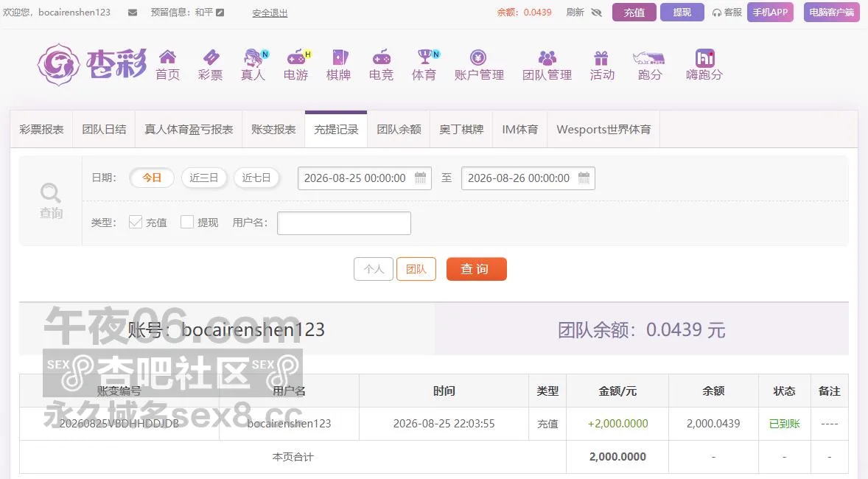The width and height of the screenshot is (868, 479).
Task: Click the 时间 column header
Action: click(x=444, y=391)
